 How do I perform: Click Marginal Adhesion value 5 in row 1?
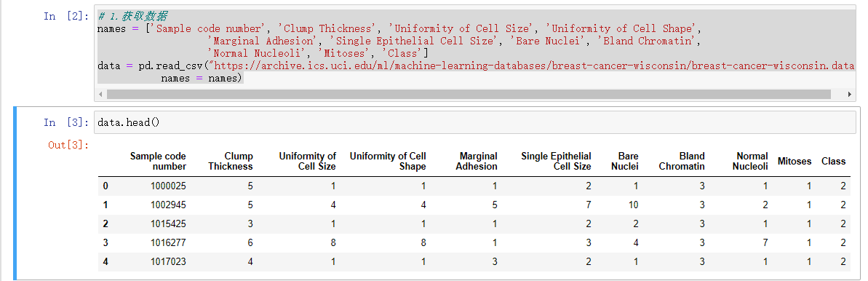point(494,205)
